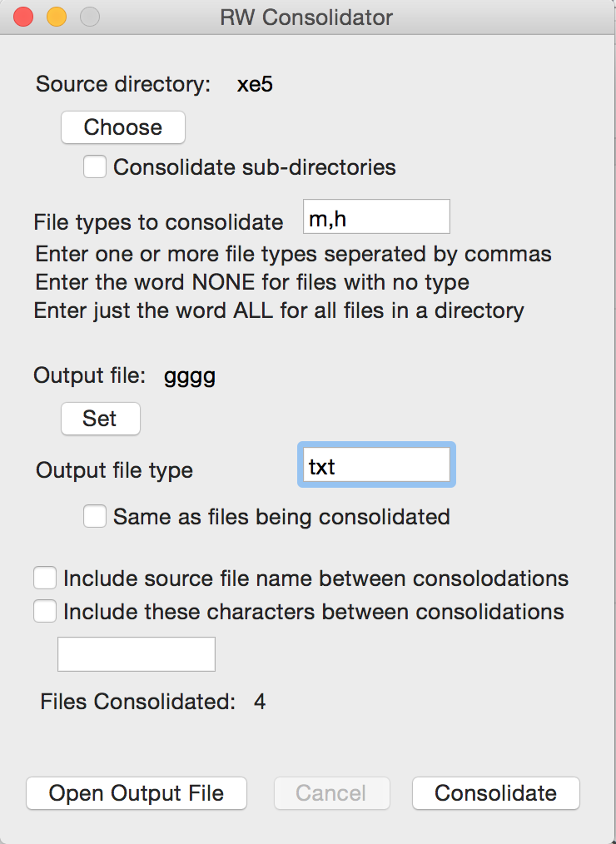This screenshot has width=616, height=844.
Task: Click the RW Consolidator title bar
Action: [306, 17]
